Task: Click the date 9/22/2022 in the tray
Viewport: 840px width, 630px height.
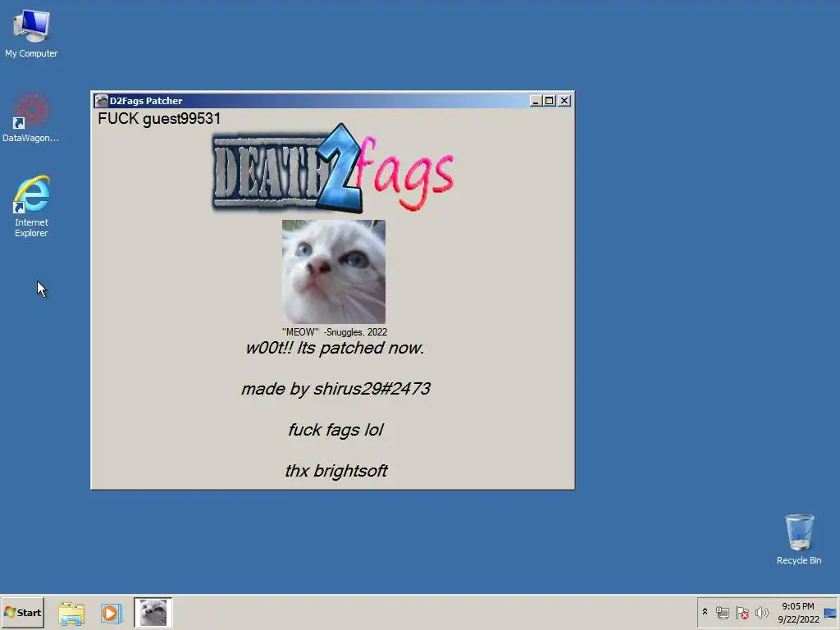Action: pos(798,620)
